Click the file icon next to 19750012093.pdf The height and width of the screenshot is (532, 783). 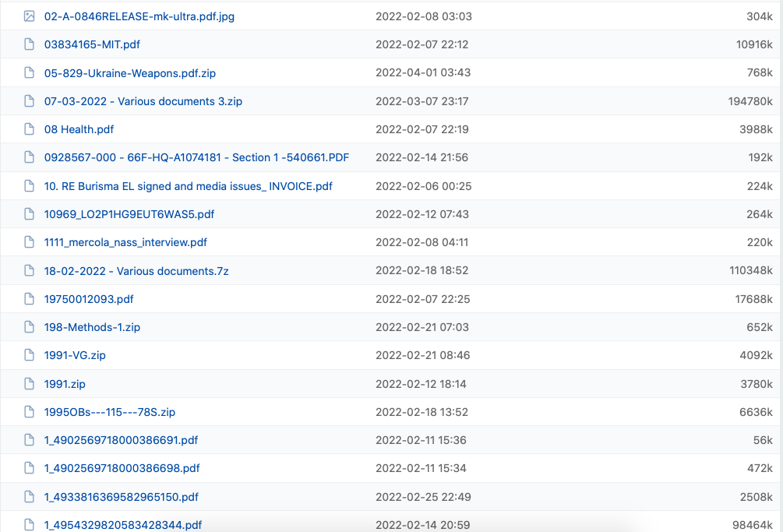29,299
